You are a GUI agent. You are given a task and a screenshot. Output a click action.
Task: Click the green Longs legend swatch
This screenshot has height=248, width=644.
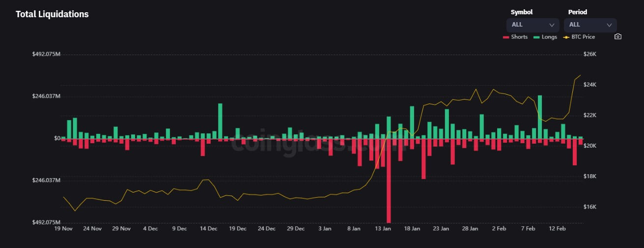[x=536, y=37]
